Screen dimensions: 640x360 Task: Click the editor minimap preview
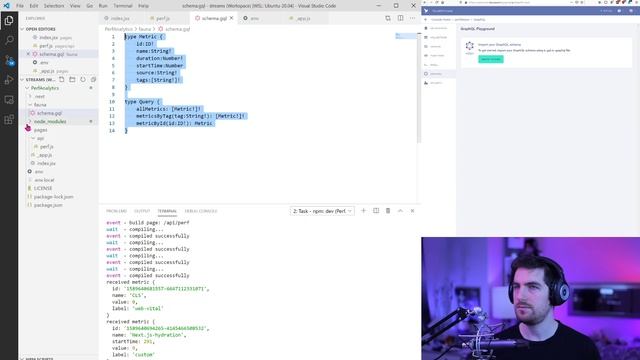tap(405, 36)
